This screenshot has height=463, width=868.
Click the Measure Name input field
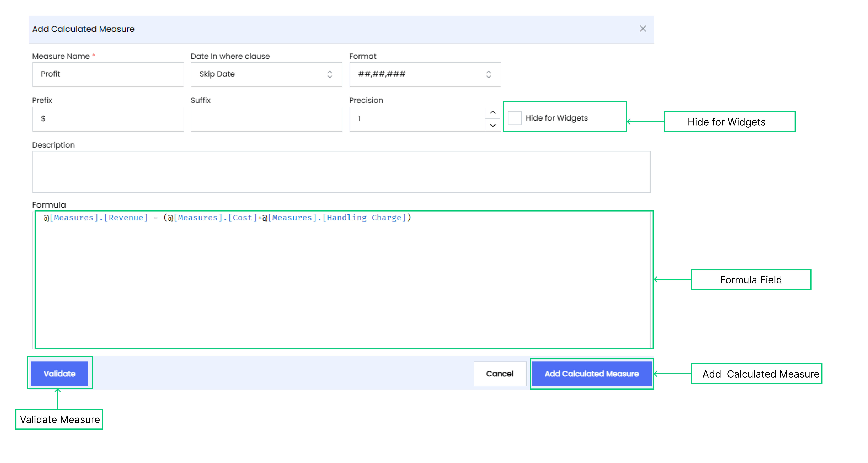pos(108,74)
